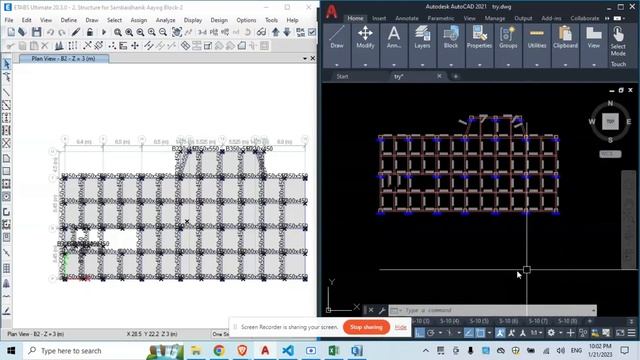The image size is (640, 360).
Task: Move down one story with down arrow
Action: 287,32
